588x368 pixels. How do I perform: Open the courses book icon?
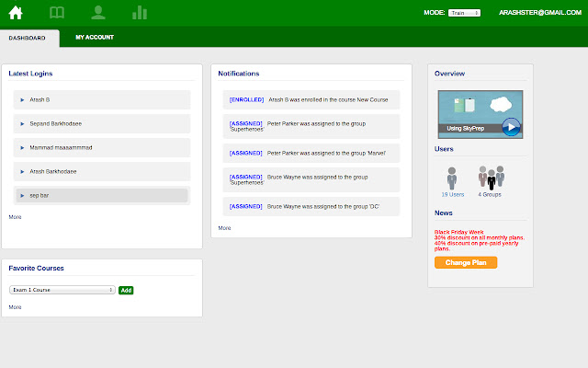[57, 13]
